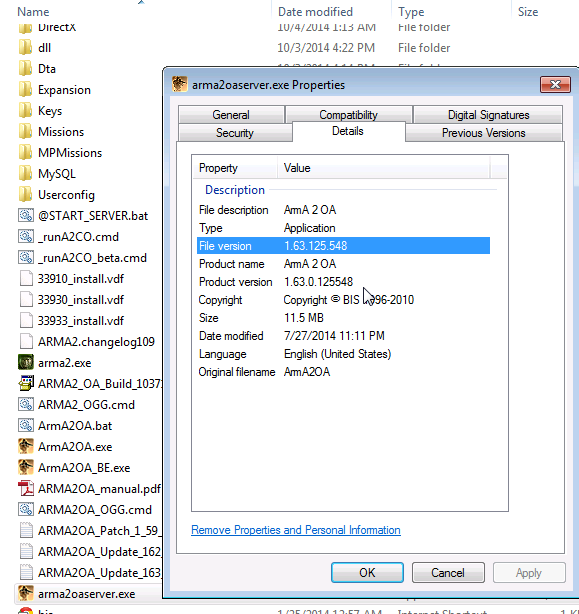This screenshot has height=614, width=579.
Task: Confirm the dialog with OK
Action: pos(367,573)
